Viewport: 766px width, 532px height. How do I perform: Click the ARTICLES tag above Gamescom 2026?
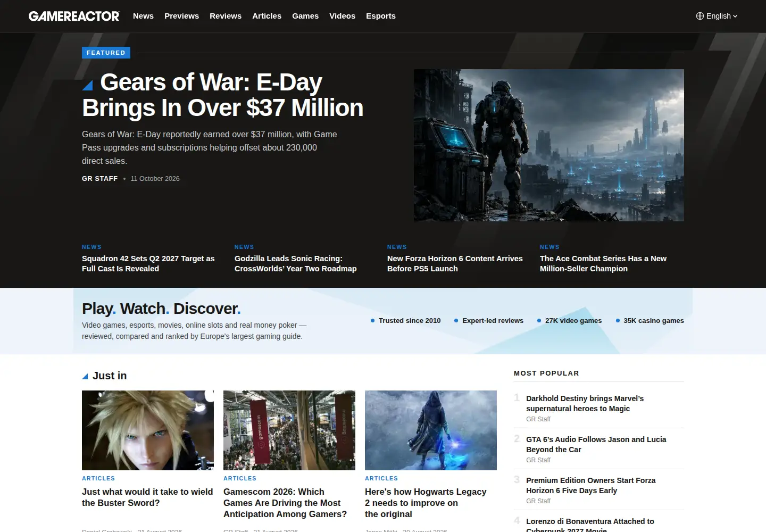pos(240,478)
